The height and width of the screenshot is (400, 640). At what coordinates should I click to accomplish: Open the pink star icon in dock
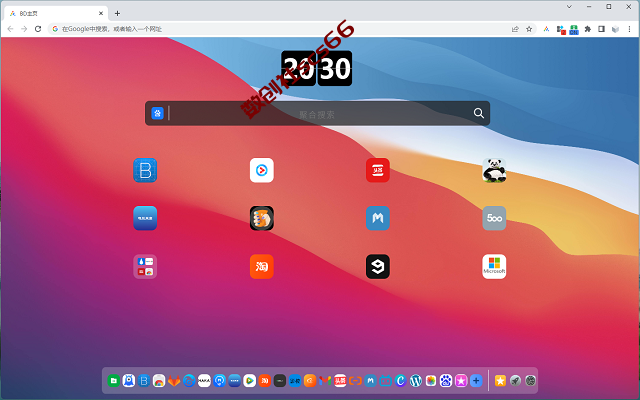click(461, 381)
